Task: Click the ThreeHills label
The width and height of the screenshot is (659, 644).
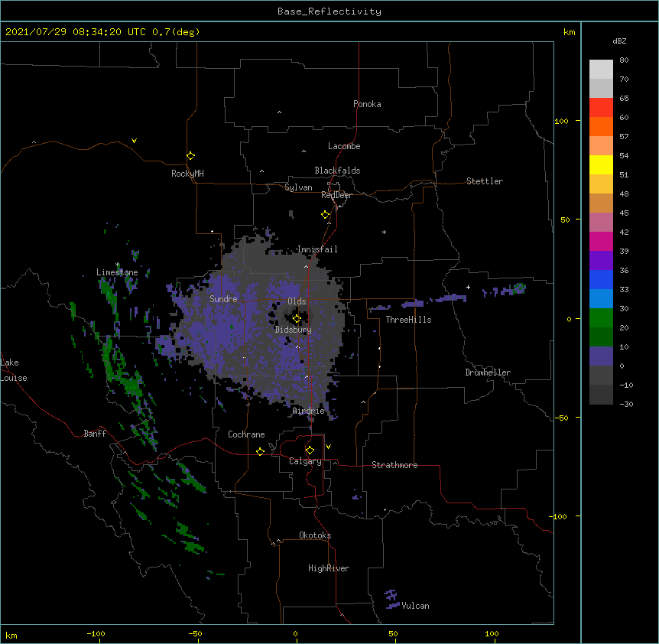Action: (408, 320)
